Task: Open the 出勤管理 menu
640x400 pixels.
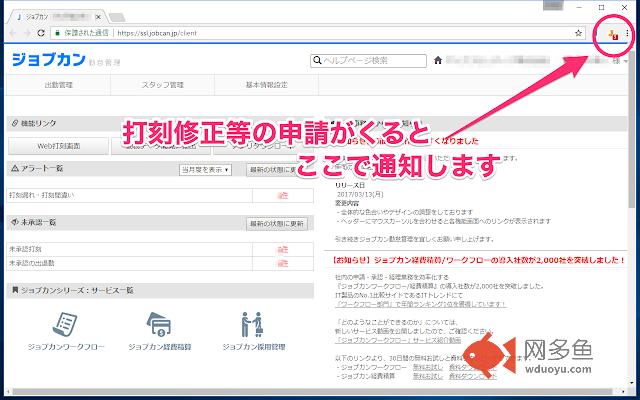Action: coord(58,85)
